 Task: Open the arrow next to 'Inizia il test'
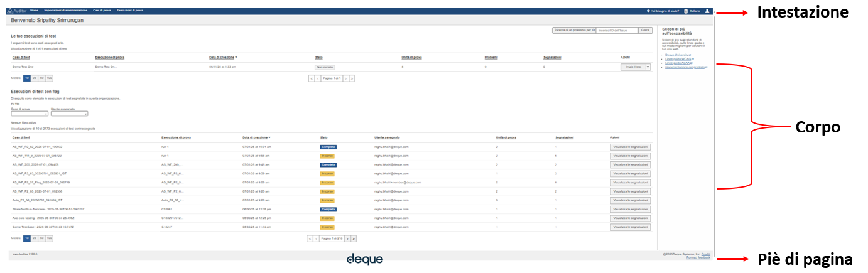[x=648, y=67]
